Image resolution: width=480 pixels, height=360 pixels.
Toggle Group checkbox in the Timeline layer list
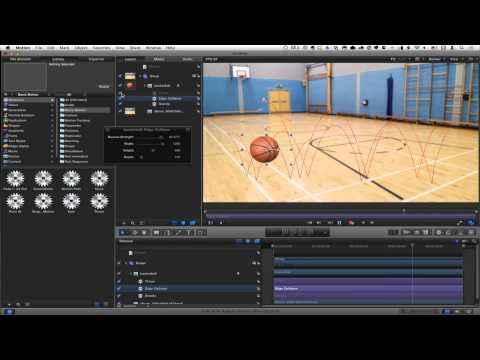119,263
